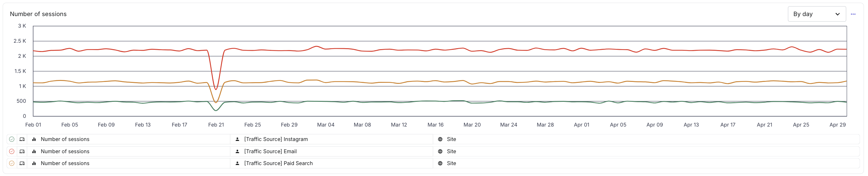Click the device icon in Email row

click(x=22, y=152)
